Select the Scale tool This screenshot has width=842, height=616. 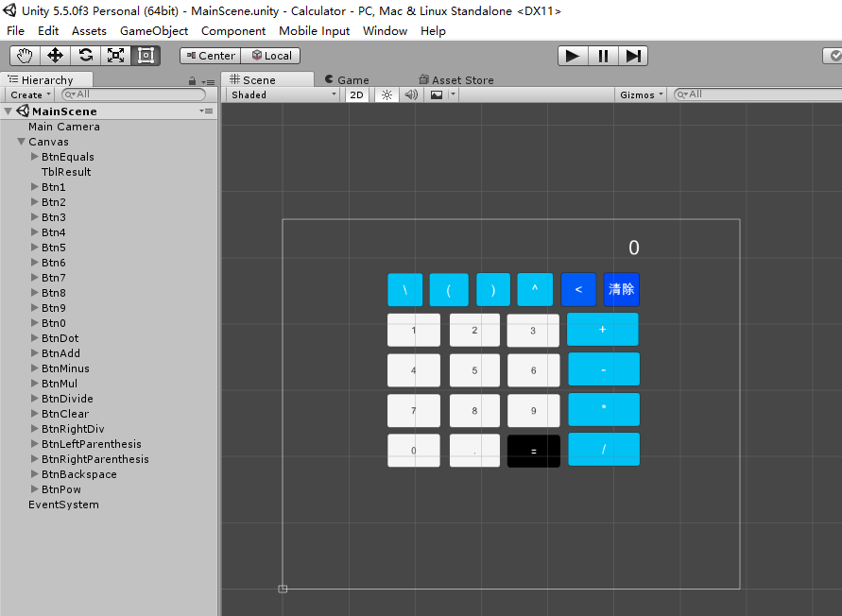pyautogui.click(x=116, y=56)
